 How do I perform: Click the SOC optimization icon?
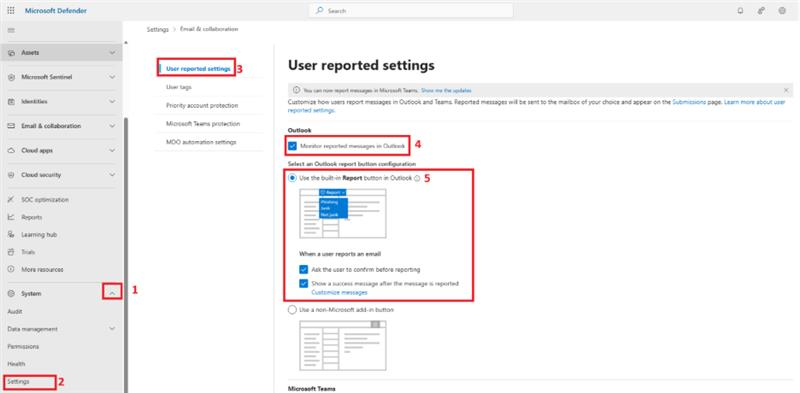pos(11,200)
